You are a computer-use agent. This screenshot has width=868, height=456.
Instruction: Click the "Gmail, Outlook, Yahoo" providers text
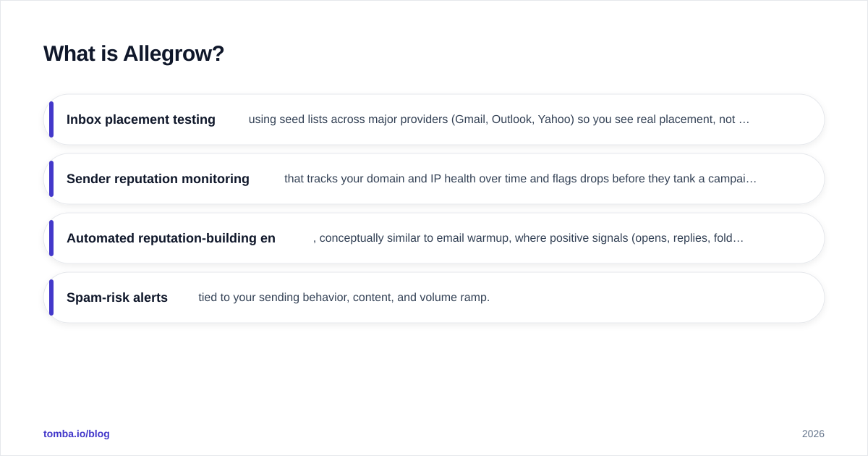click(x=513, y=119)
